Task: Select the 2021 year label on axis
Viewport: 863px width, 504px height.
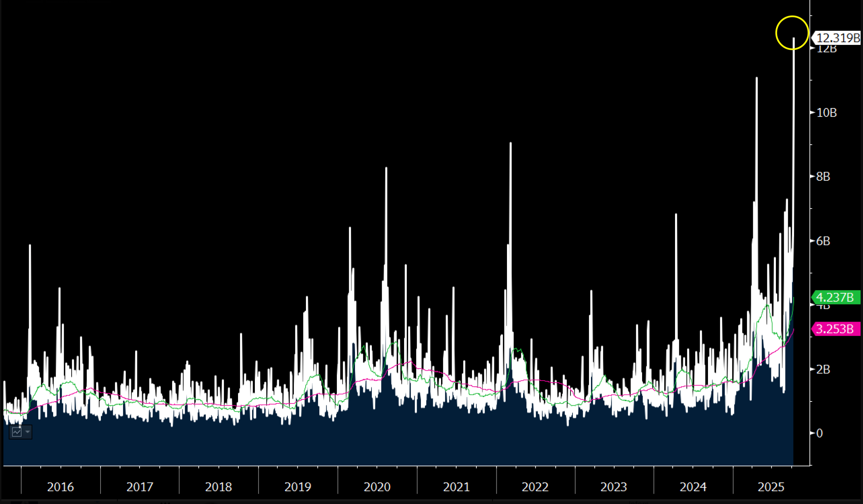Action: pyautogui.click(x=456, y=487)
